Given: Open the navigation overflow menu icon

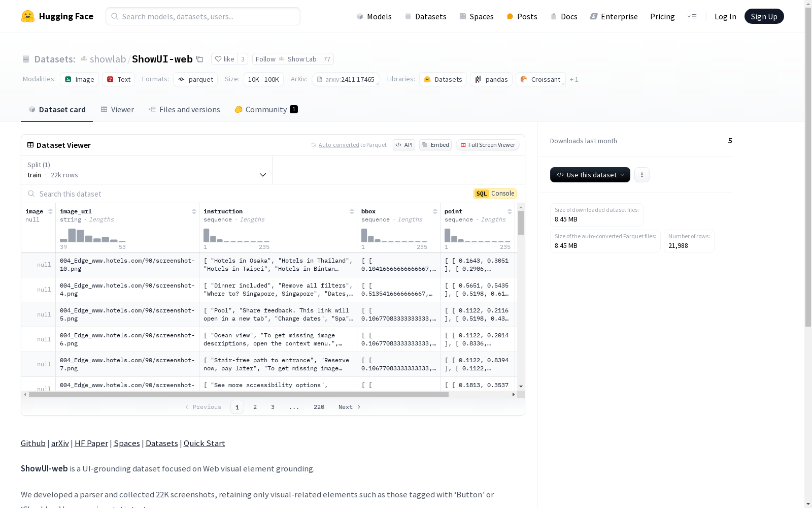Looking at the screenshot, I should pos(692,16).
